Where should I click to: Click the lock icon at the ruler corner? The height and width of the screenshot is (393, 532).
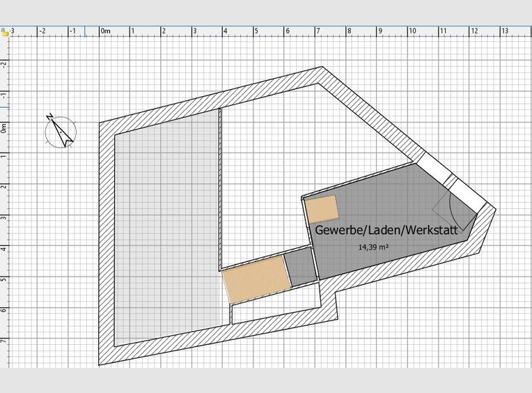click(x=4, y=32)
